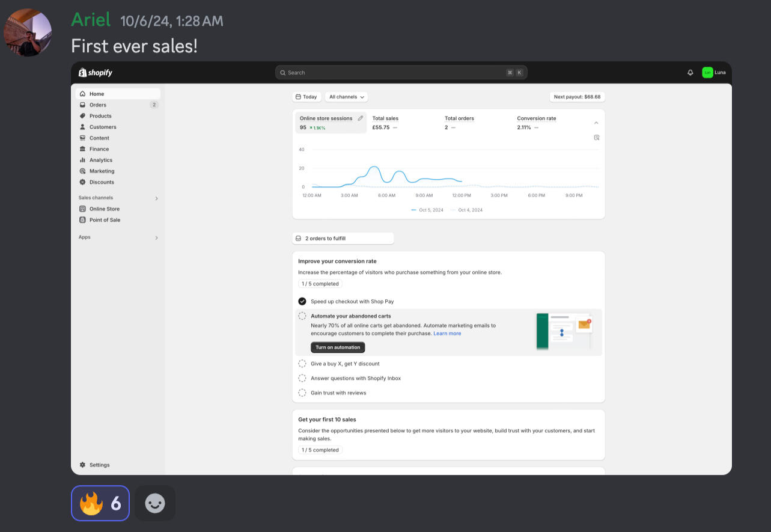Go to Analytics in sidebar
Image resolution: width=771 pixels, height=532 pixels.
pyautogui.click(x=100, y=160)
